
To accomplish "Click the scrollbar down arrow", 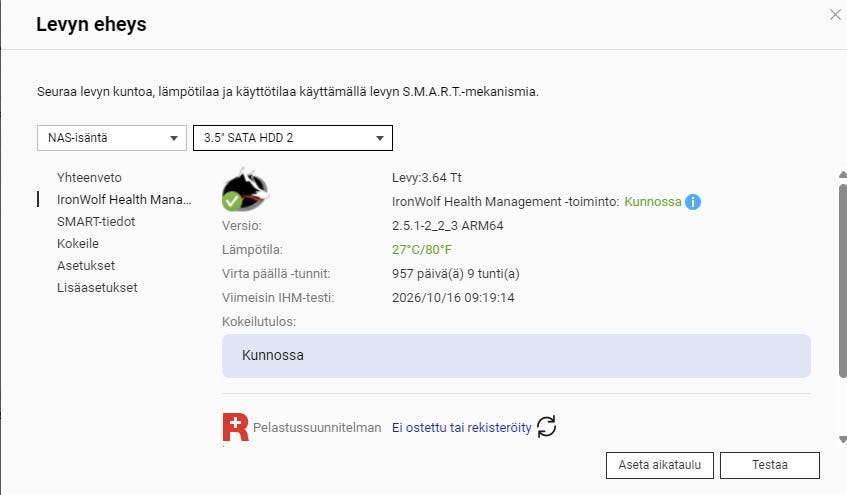I will pos(842,439).
